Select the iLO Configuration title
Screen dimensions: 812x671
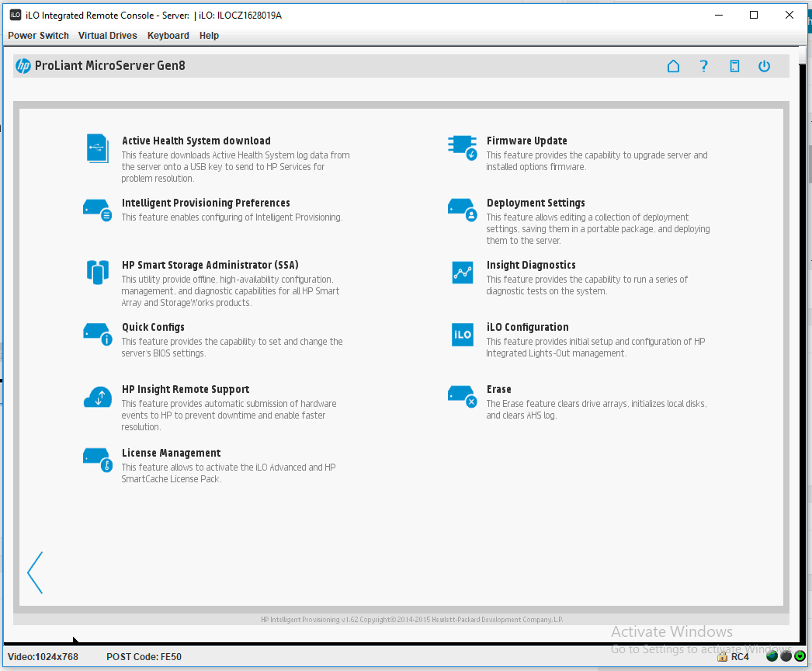tap(527, 327)
